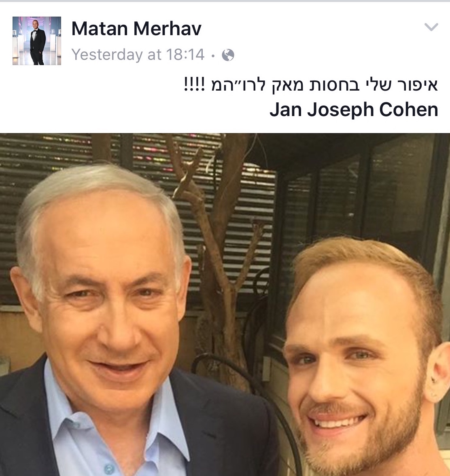Click the first name 'Matan' in header
This screenshot has height=476, width=450.
pos(100,29)
